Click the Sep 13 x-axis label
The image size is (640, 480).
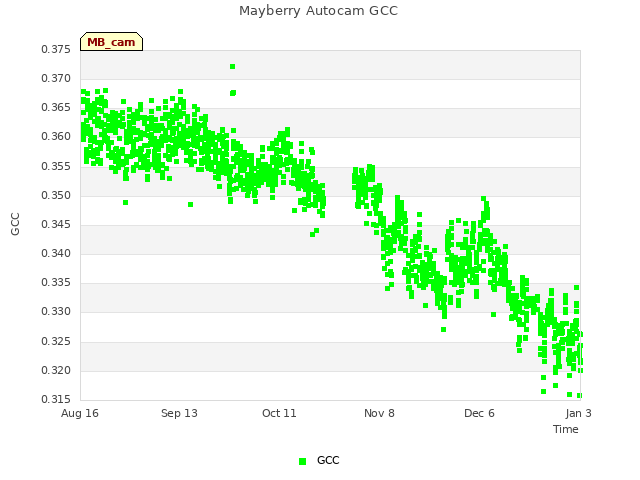pyautogui.click(x=179, y=413)
